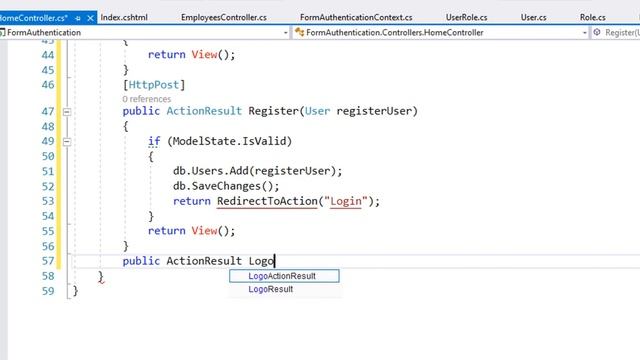The image size is (640, 360).
Task: Collapse the if block at line 49
Action: [x=67, y=142]
